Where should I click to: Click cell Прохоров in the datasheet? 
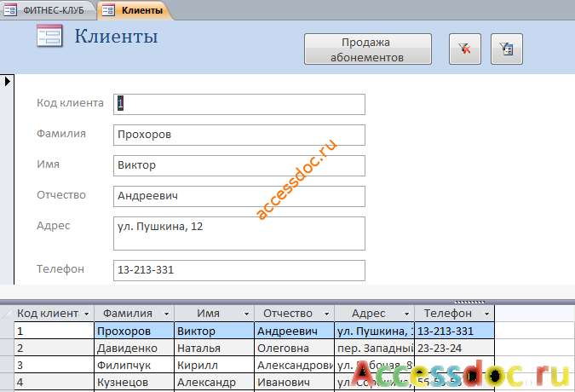click(x=135, y=331)
